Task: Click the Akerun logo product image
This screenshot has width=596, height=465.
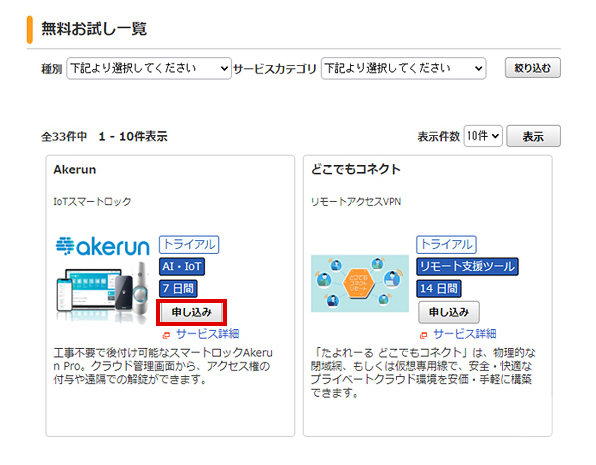Action: [x=103, y=280]
